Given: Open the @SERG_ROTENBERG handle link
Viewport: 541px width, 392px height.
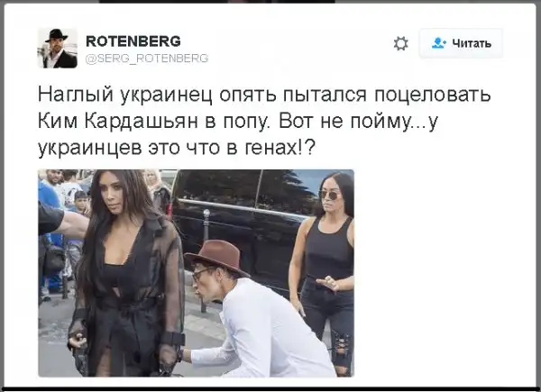Looking at the screenshot, I should pyautogui.click(x=147, y=59).
